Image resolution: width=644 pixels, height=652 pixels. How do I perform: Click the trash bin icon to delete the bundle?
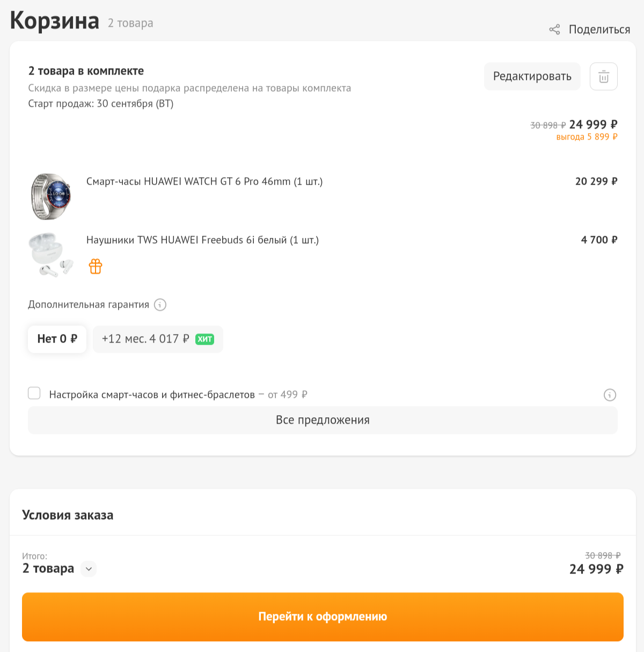(x=603, y=76)
